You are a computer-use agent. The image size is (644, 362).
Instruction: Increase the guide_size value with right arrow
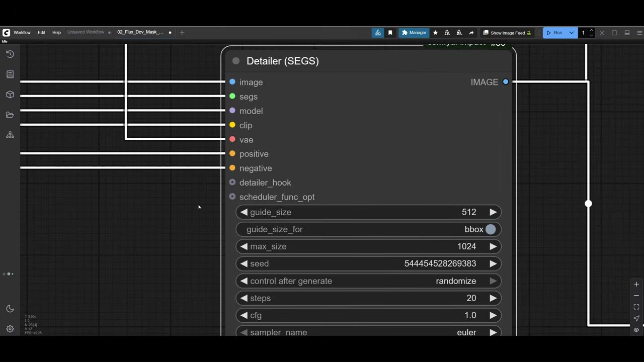click(x=493, y=212)
